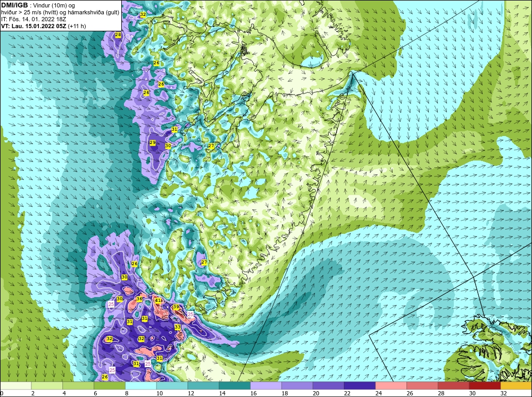Viewport: 532px width, 397px height.
Task: Click the 28–30 m/s red legend swatch
Action: (454, 385)
